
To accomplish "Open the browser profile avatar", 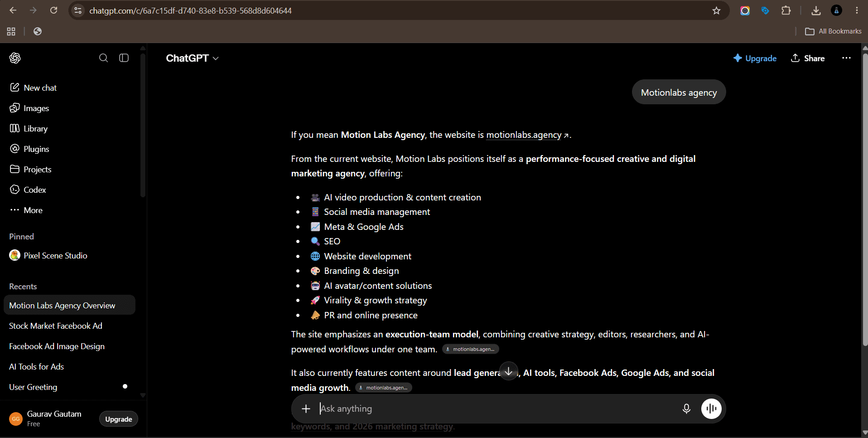I will [837, 10].
